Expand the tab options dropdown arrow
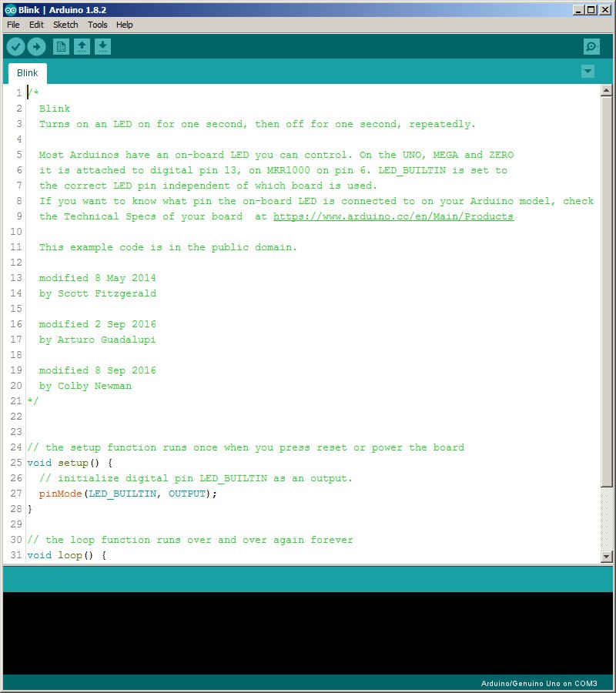The image size is (616, 693). [x=588, y=72]
